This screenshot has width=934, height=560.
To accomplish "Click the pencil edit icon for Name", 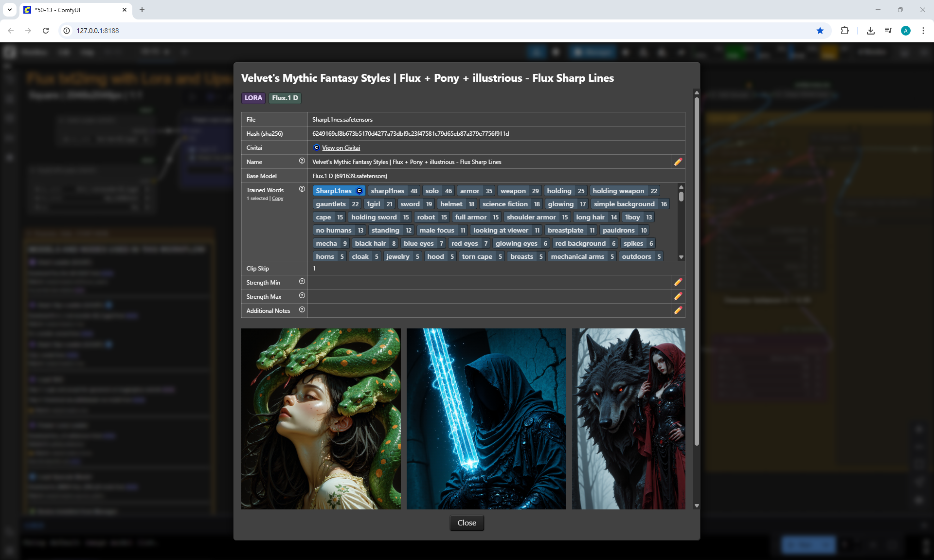I will tap(678, 162).
